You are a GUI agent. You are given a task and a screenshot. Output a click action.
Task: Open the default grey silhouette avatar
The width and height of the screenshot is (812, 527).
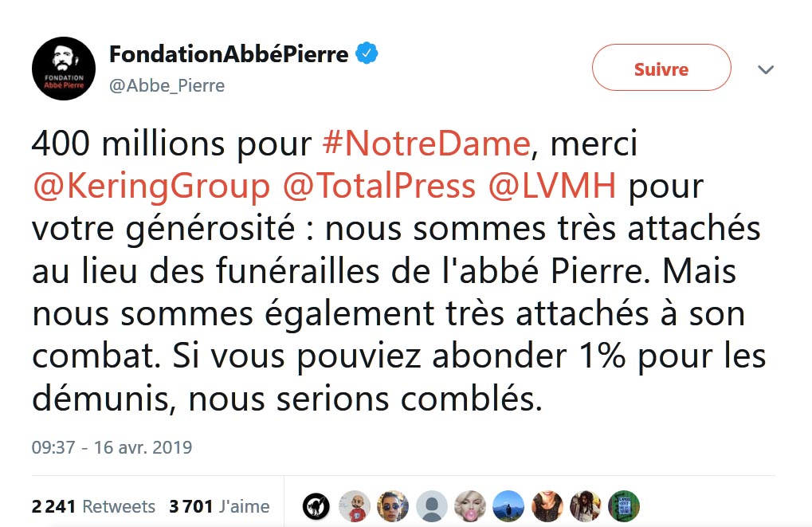point(432,505)
